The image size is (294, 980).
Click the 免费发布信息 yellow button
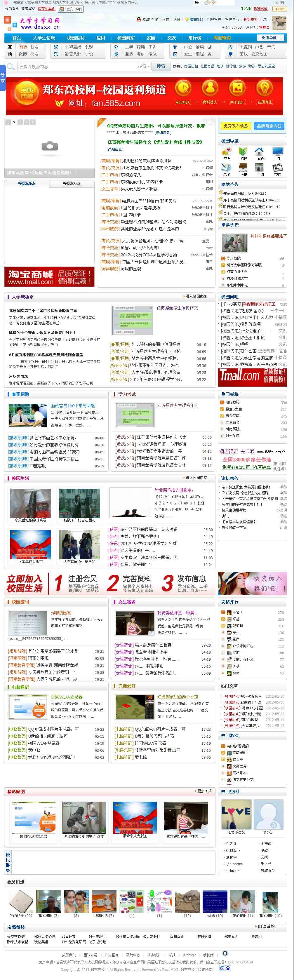[236, 126]
